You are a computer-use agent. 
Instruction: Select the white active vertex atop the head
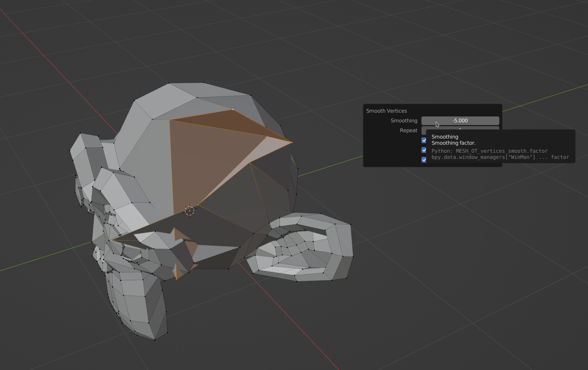tap(233, 109)
